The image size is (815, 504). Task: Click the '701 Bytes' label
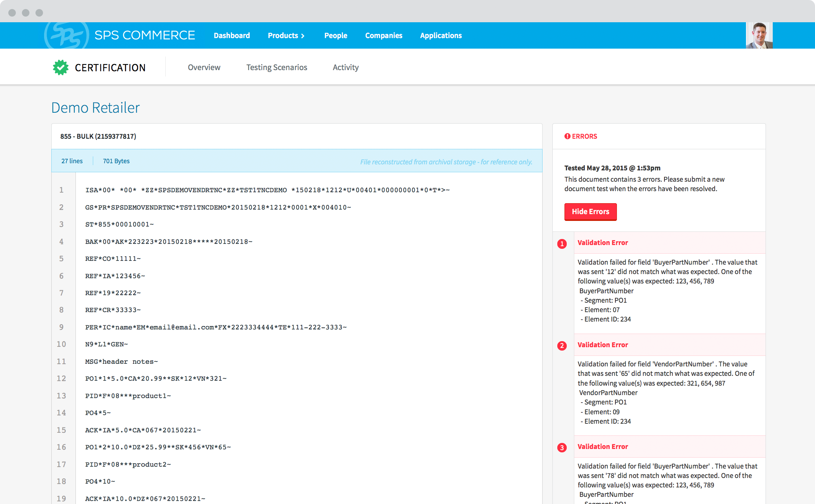[116, 161]
